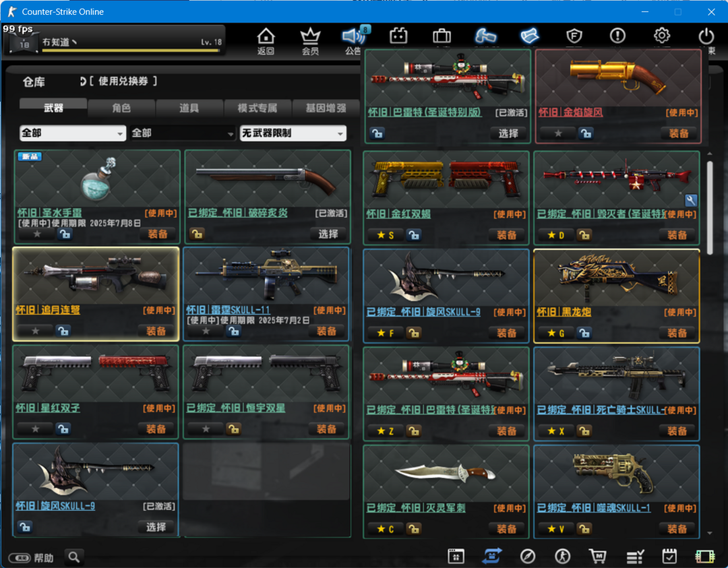Open the shopping cart icon
The image size is (728, 568).
click(x=598, y=556)
